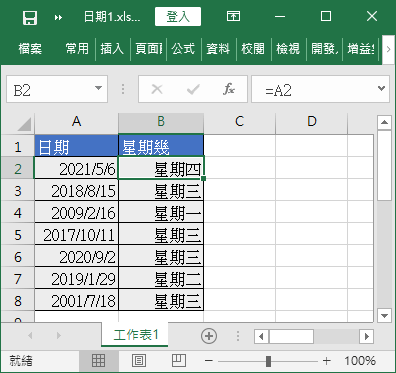This screenshot has height=373, width=396.
Task: Select column C header
Action: [239, 121]
